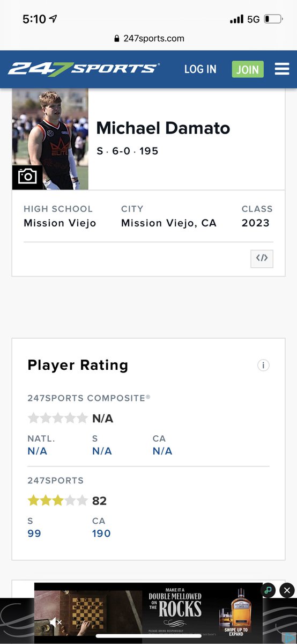
Task: Open Michael Damato's profile photo
Action: pyautogui.click(x=50, y=139)
